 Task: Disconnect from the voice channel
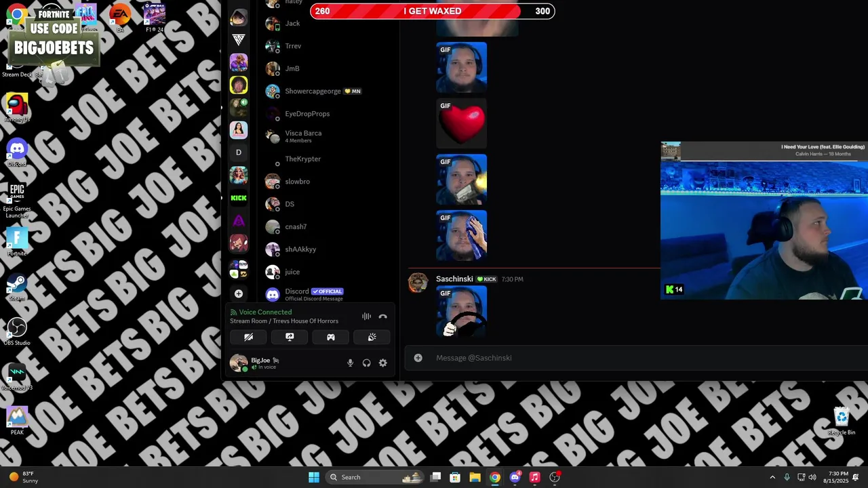coord(383,317)
